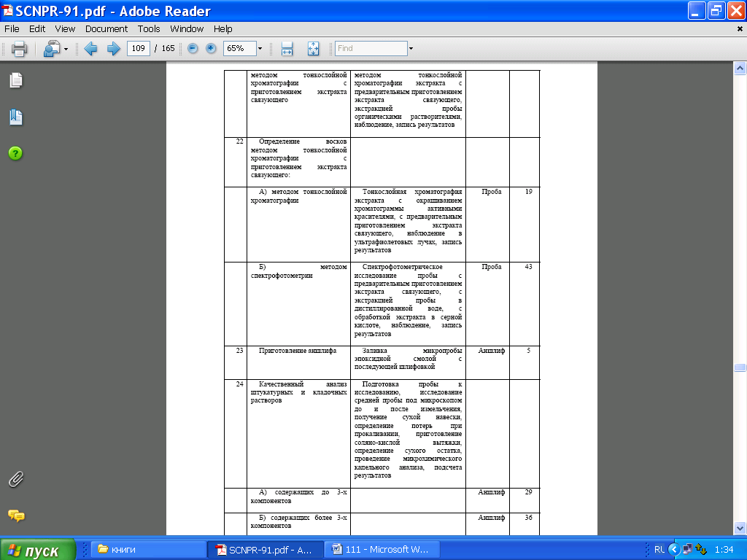Expand hidden tray icons arrow
The image size is (747, 560).
(x=673, y=550)
